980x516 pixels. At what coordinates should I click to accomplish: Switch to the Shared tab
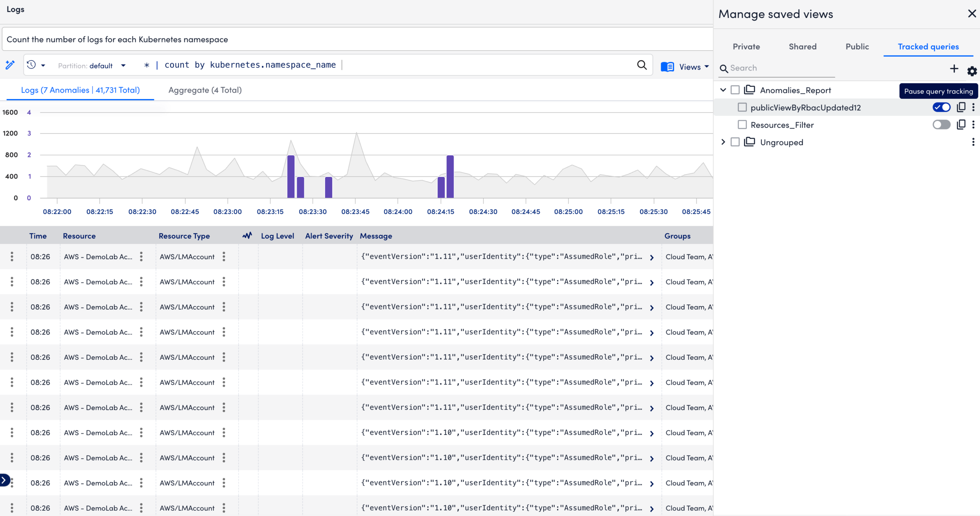(x=803, y=47)
